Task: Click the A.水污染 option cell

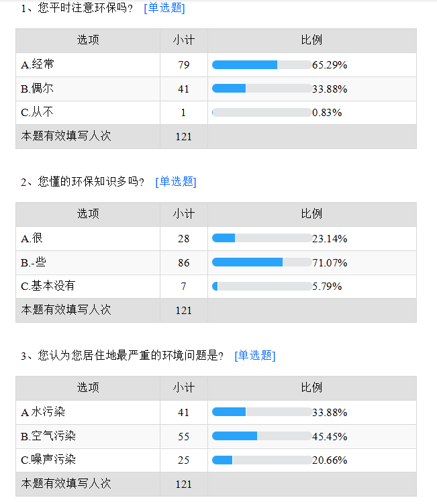Action: point(88,412)
